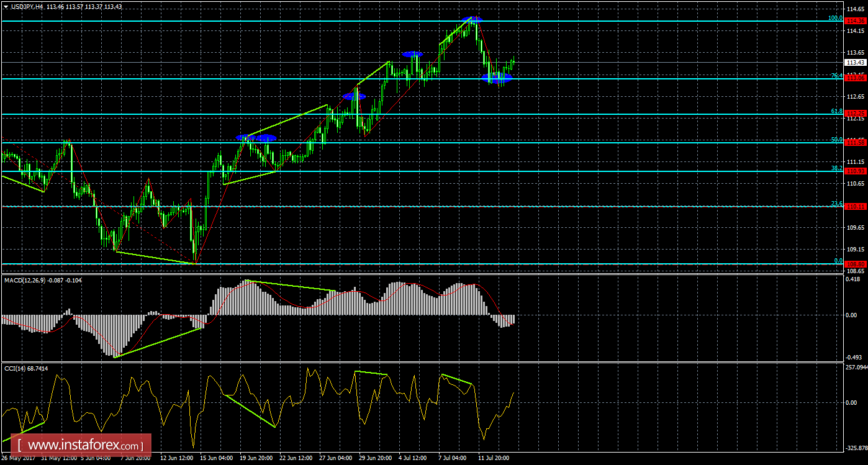Click the 112.25 red price label
868x465 pixels.
[x=856, y=114]
